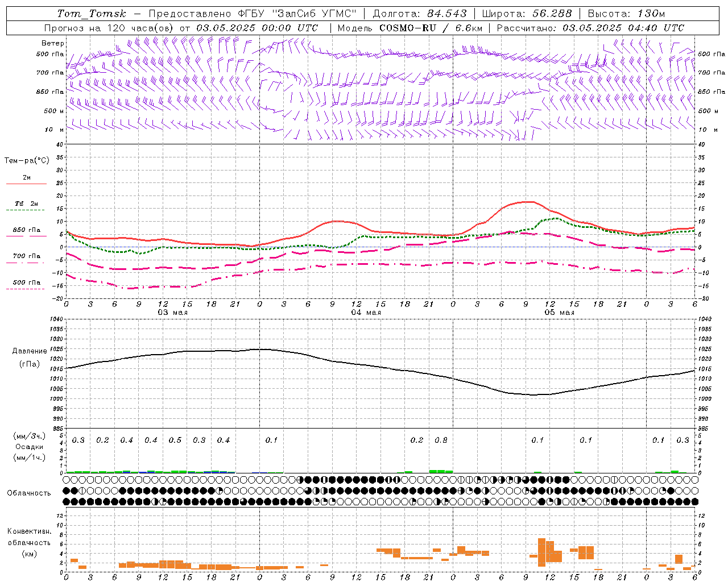
Task: Click the (мм/3ч.) precipitation unit label
Action: click(29, 436)
